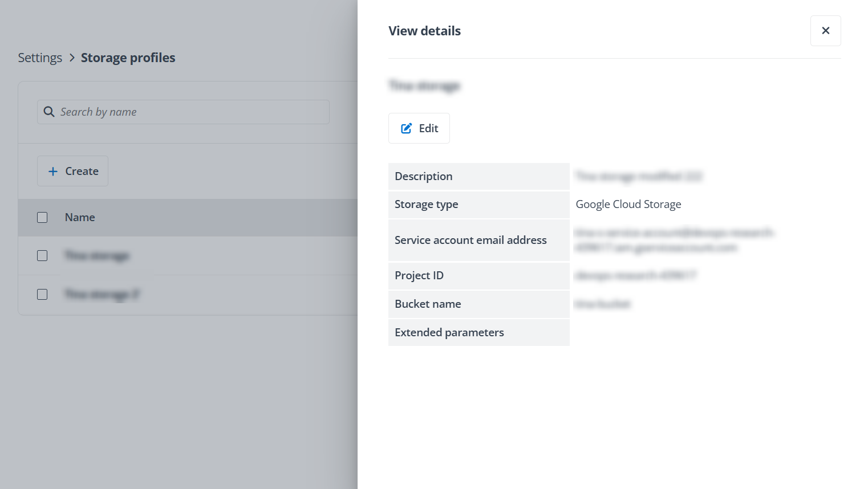Click the service account email address value
Image resolution: width=868 pixels, height=489 pixels.
656,240
